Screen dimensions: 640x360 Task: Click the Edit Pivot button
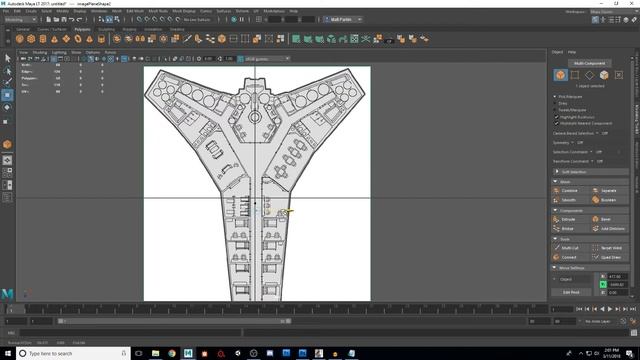pyautogui.click(x=571, y=292)
